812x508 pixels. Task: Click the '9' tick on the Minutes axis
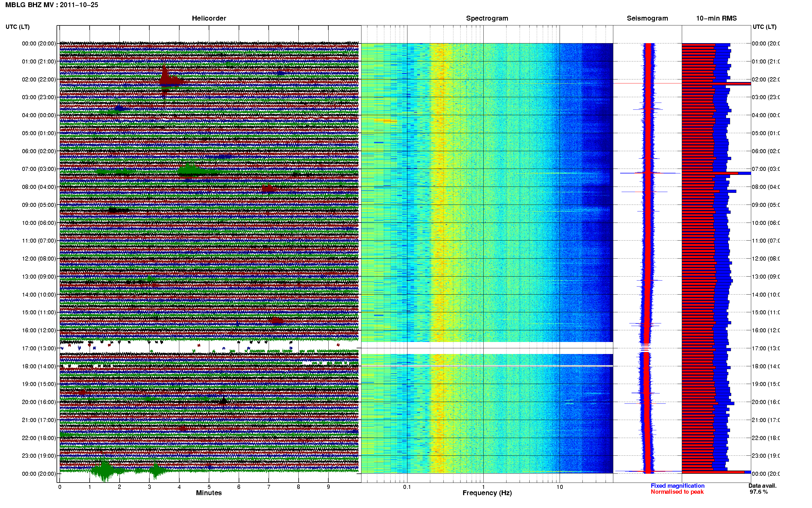pyautogui.click(x=328, y=487)
